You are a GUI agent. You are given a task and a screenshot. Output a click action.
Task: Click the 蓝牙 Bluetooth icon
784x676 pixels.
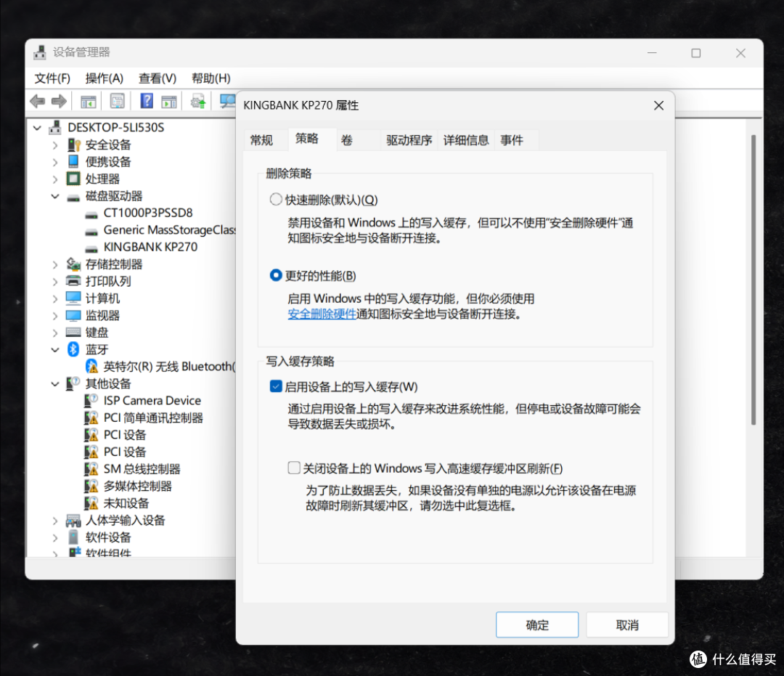click(x=73, y=349)
